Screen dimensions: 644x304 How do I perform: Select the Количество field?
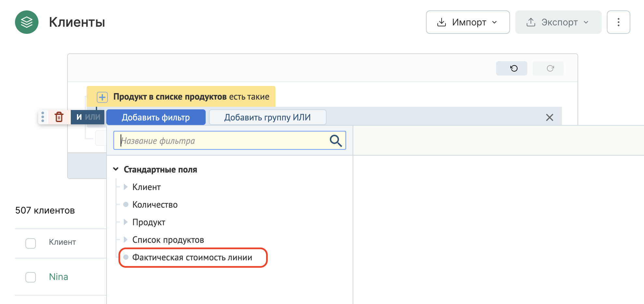[x=155, y=205]
